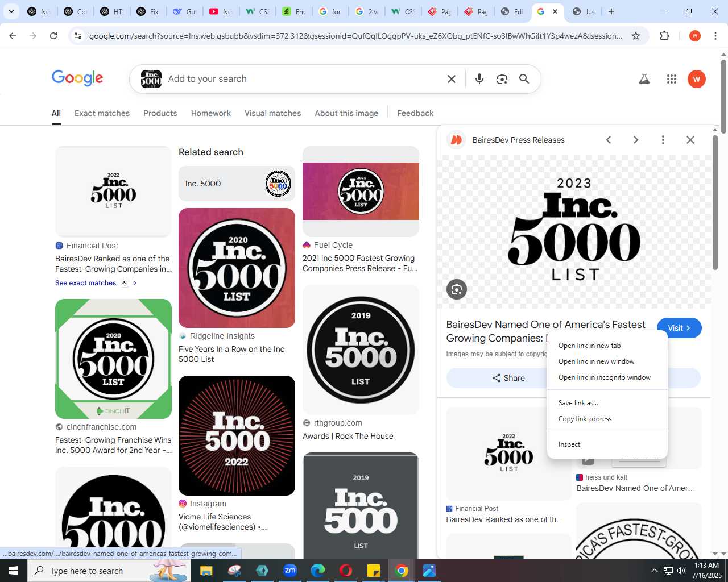The height and width of the screenshot is (582, 728).
Task: Click See exact matches link
Action: point(86,283)
